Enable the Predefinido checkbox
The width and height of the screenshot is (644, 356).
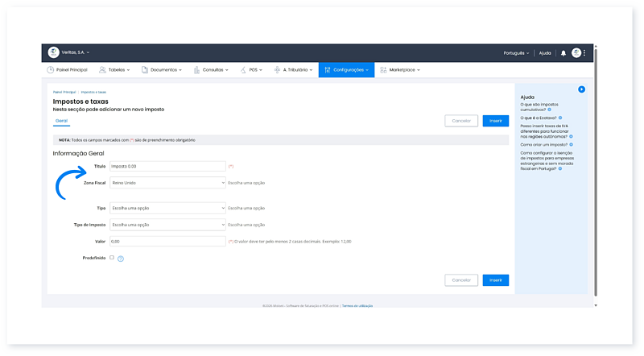[112, 258]
